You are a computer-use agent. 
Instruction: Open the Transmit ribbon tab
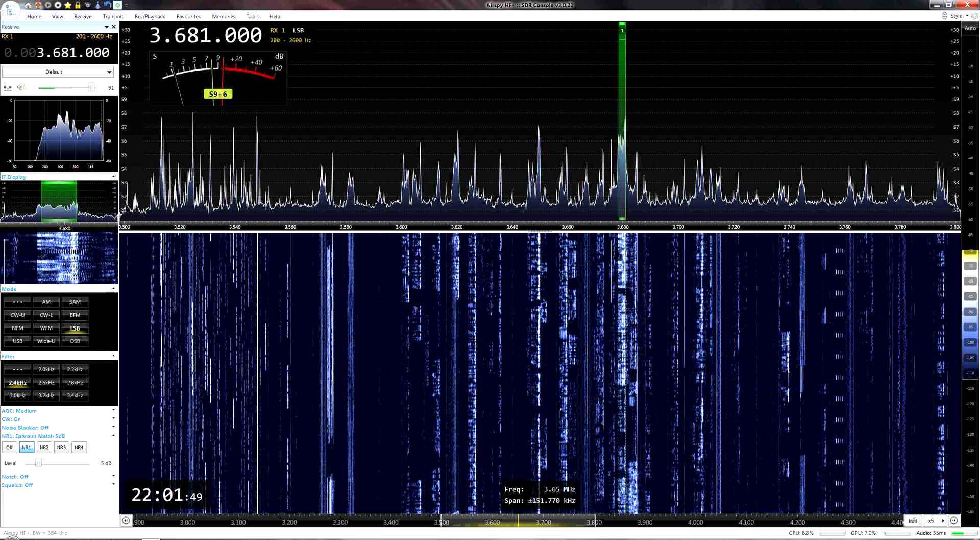(x=113, y=16)
